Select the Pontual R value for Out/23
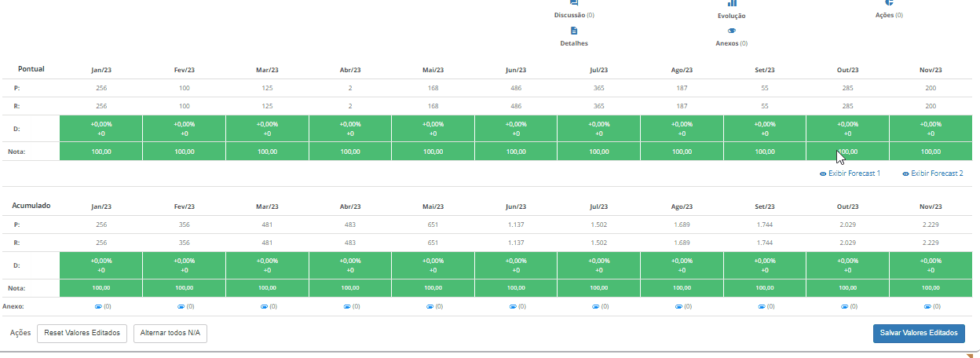Viewport: 980px width, 358px height. click(x=847, y=106)
